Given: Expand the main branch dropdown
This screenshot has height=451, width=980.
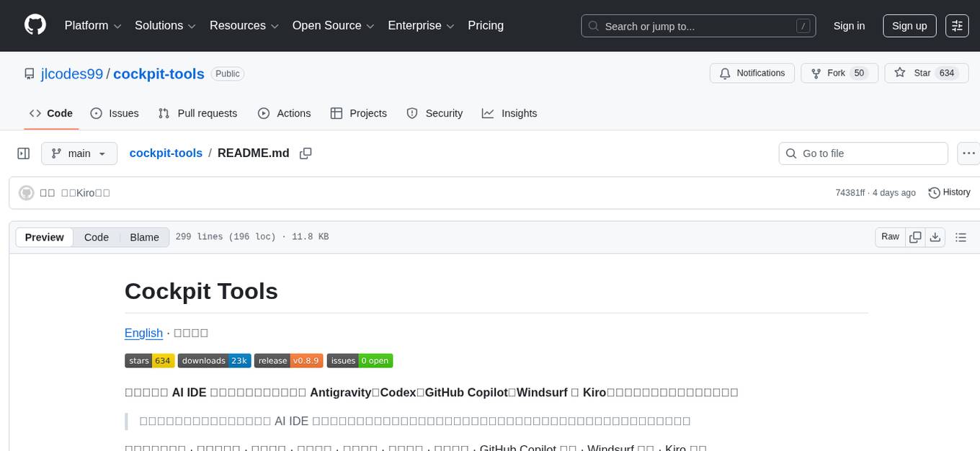Looking at the screenshot, I should (79, 153).
